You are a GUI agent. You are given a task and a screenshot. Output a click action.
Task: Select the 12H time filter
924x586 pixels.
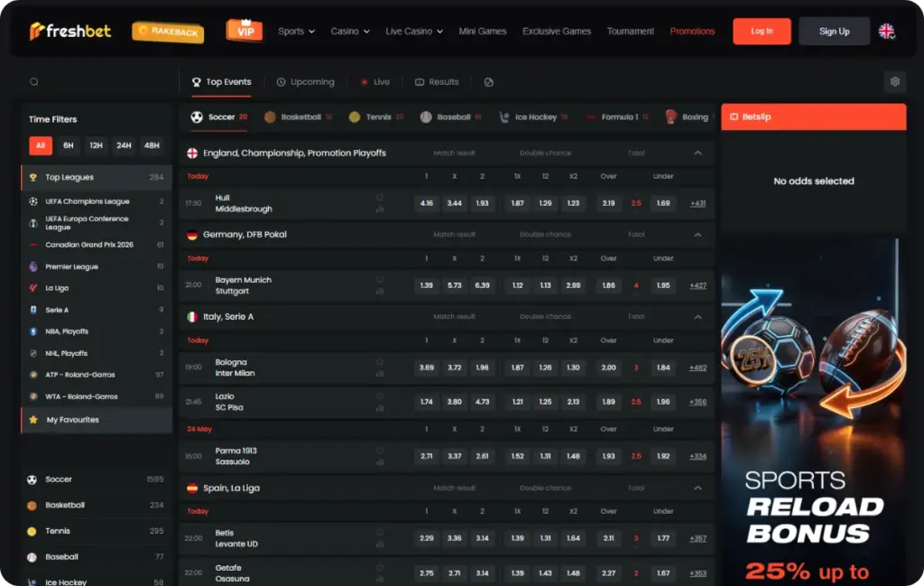96,145
